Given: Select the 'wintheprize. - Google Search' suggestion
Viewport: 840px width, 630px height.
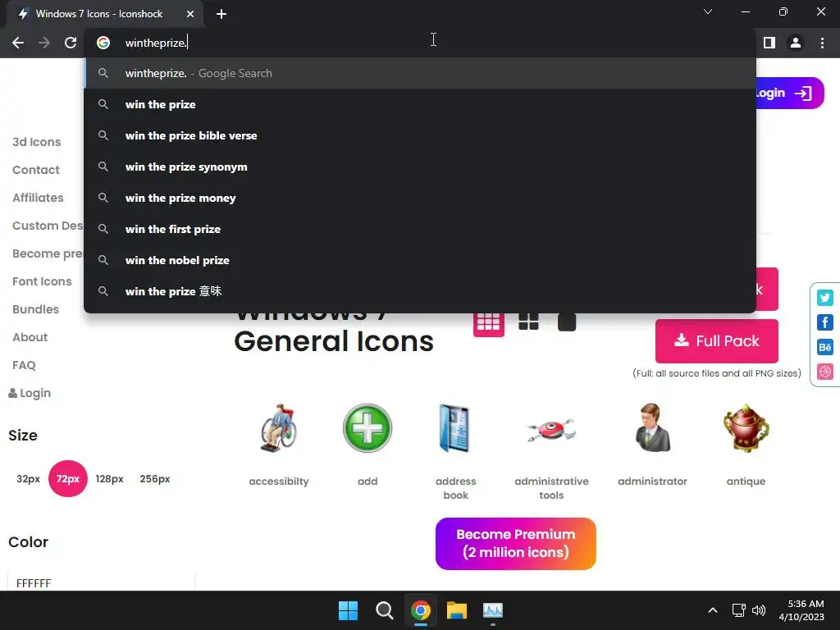Looking at the screenshot, I should pos(420,73).
